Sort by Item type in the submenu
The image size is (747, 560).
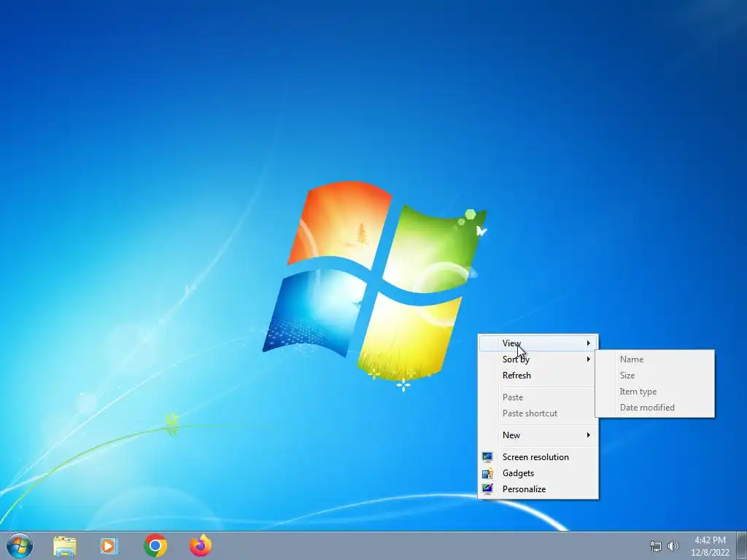tap(655, 392)
